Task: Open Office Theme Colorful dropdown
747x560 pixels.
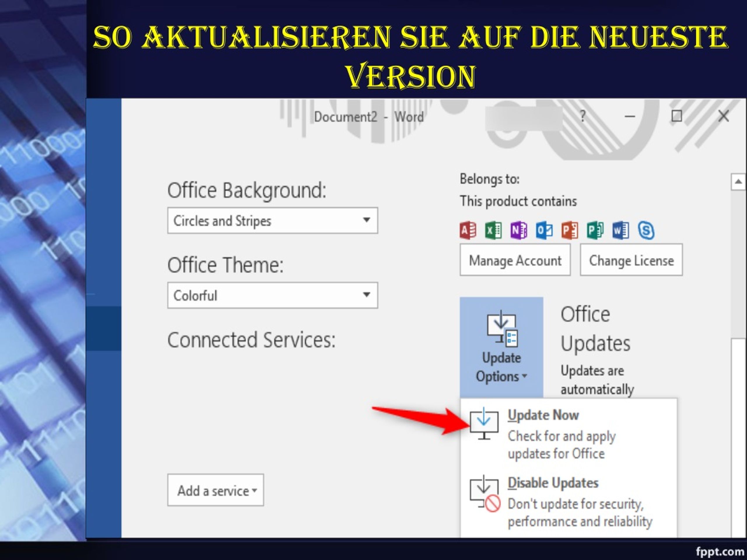Action: [273, 295]
